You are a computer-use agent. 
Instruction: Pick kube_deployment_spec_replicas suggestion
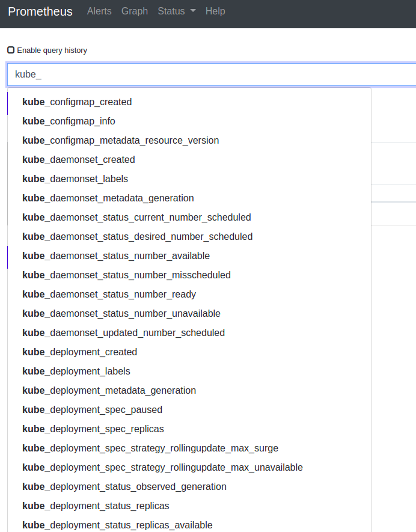click(x=93, y=429)
